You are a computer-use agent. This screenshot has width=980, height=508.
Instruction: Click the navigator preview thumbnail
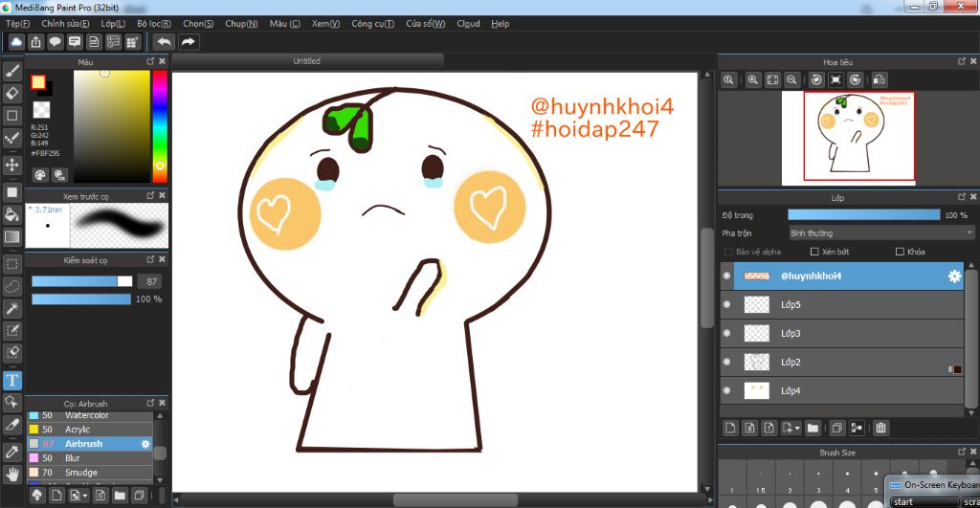(x=849, y=138)
